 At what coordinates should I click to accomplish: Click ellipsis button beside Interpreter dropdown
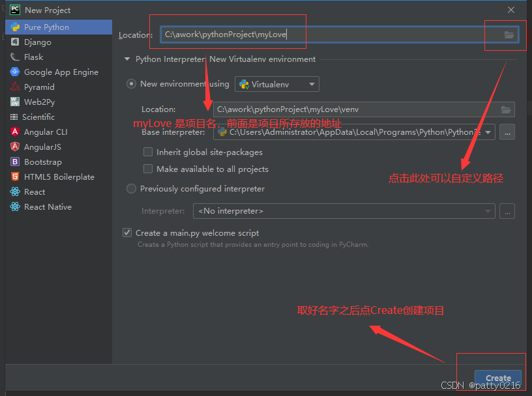click(507, 211)
